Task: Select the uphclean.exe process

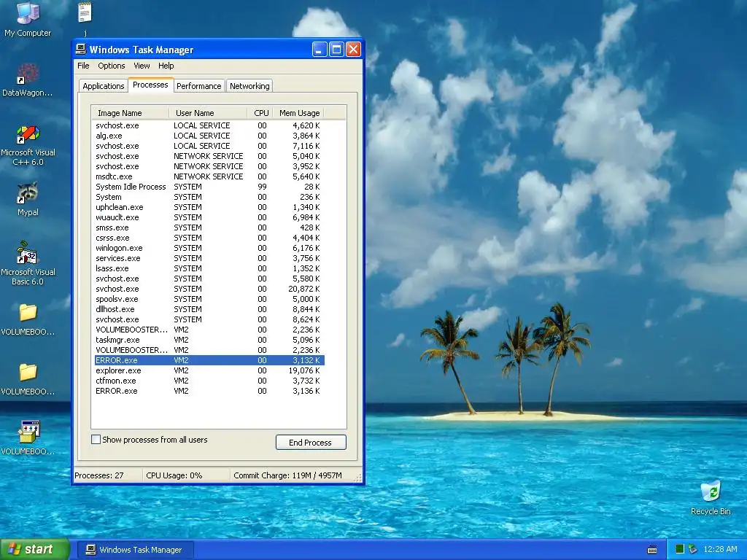Action: tap(209, 207)
